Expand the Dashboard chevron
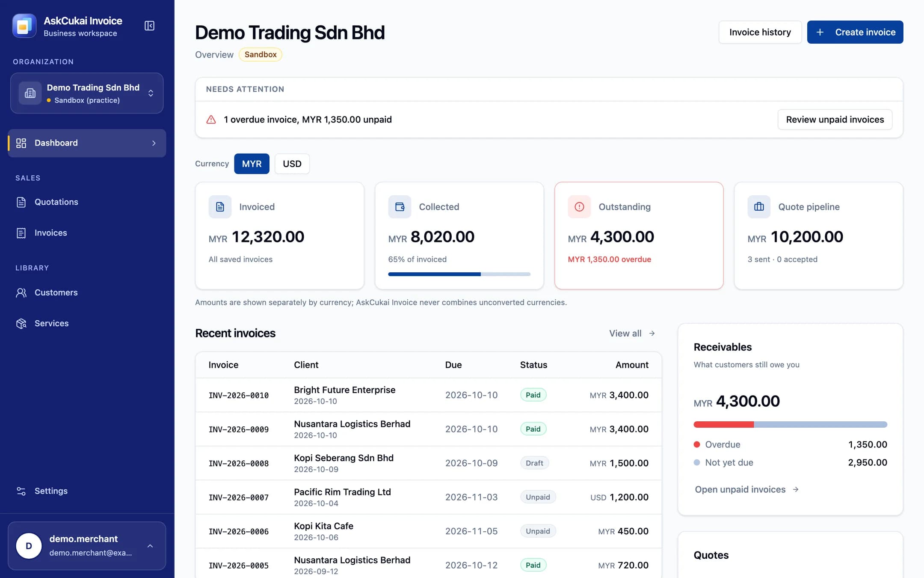This screenshot has height=578, width=924. click(x=154, y=143)
